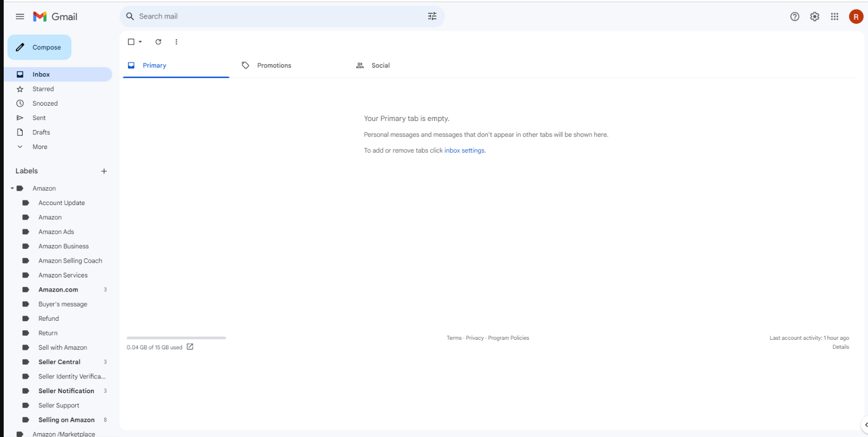Open the Return label

48,333
